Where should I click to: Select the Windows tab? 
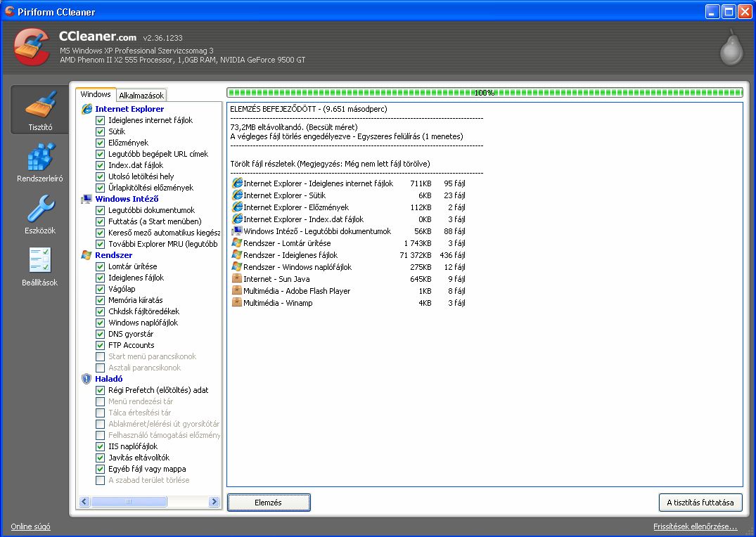click(96, 93)
